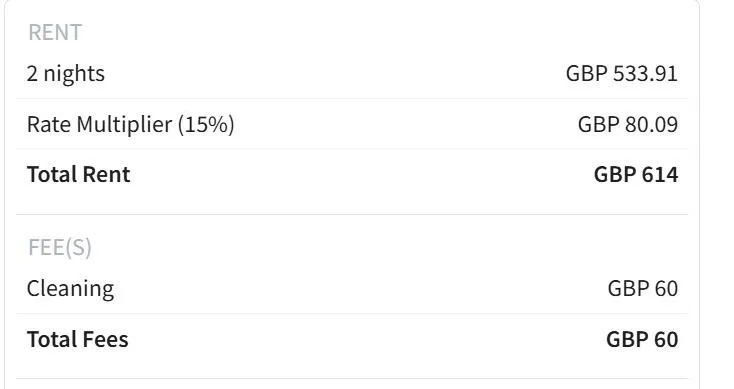Click the divider separating Rent and Fees sections
734x389 pixels.
click(x=352, y=214)
